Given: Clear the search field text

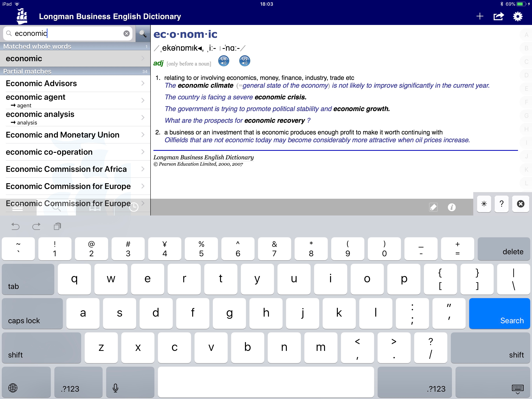Looking at the screenshot, I should pyautogui.click(x=127, y=34).
